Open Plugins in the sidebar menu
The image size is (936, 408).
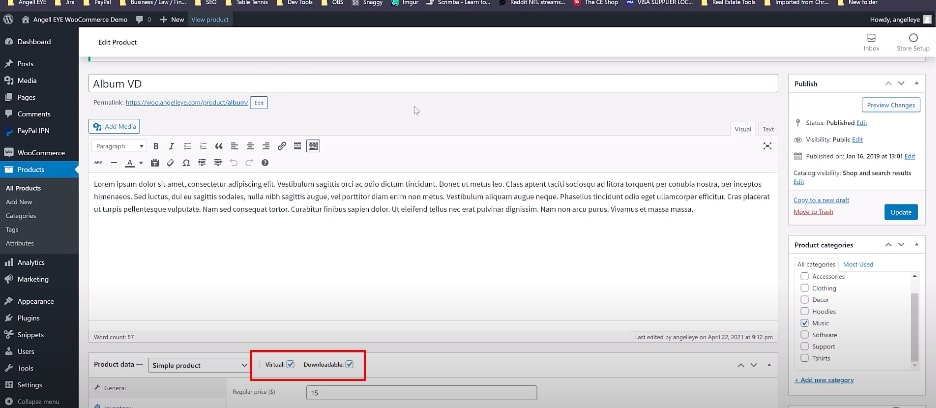point(39,318)
